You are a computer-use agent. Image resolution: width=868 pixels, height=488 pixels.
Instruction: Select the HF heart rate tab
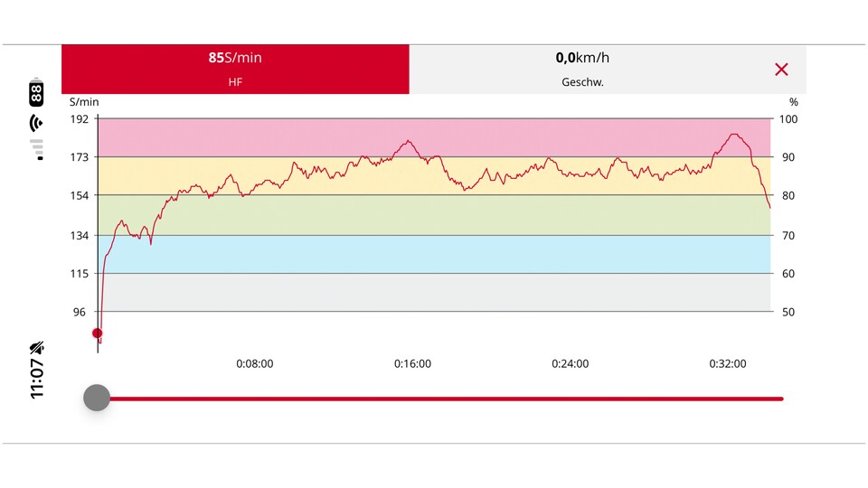[235, 69]
